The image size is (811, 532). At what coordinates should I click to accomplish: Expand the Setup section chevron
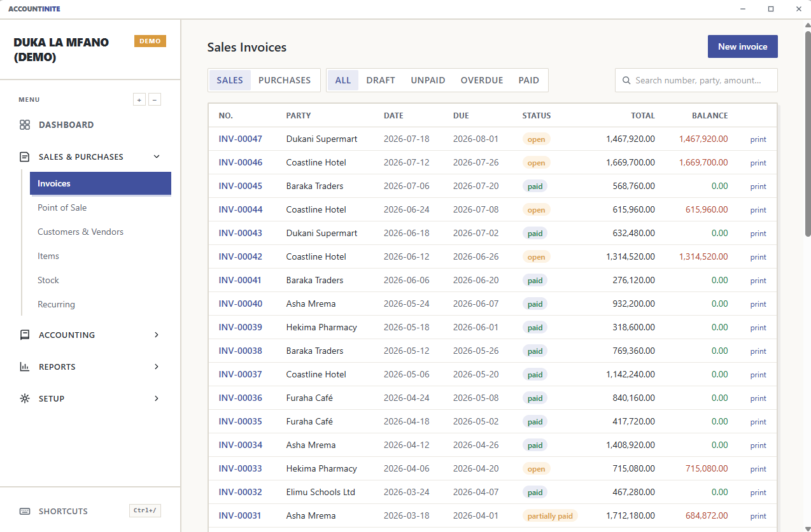tap(157, 398)
